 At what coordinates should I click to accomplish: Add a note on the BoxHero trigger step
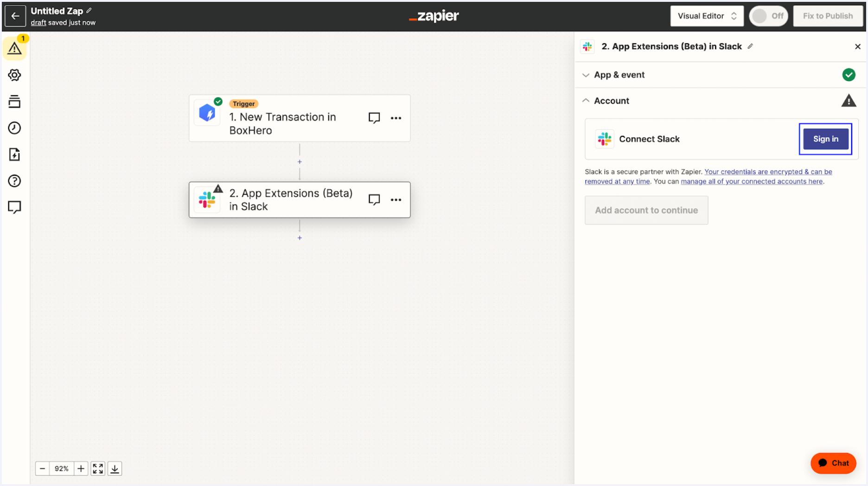click(374, 117)
